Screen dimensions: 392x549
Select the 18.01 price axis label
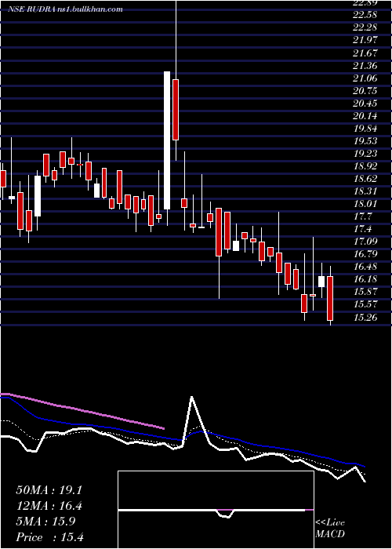[x=365, y=205]
